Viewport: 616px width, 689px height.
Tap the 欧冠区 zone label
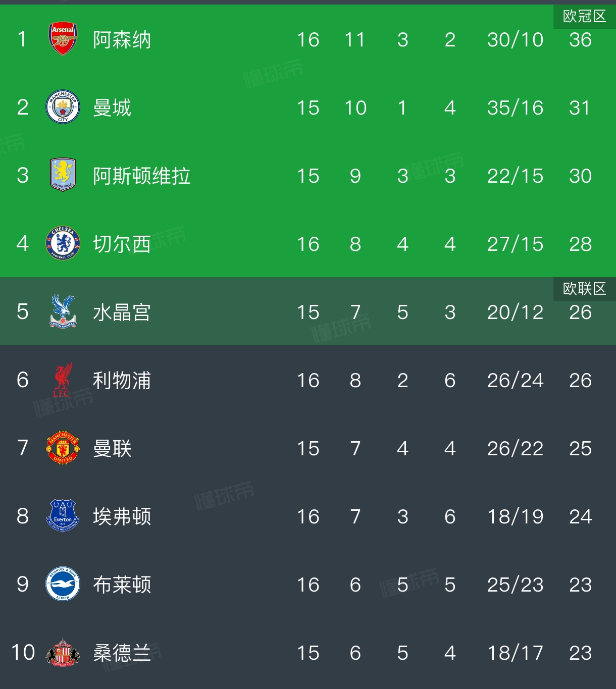click(x=584, y=17)
